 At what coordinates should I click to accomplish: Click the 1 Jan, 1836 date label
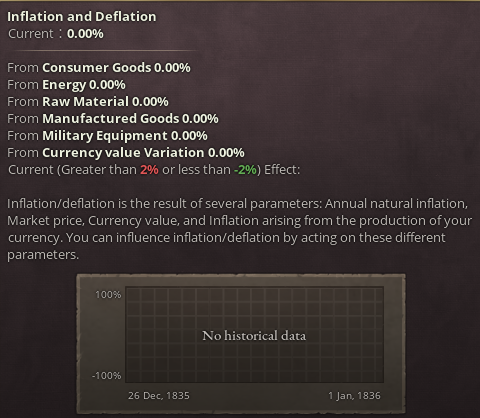pyautogui.click(x=354, y=396)
